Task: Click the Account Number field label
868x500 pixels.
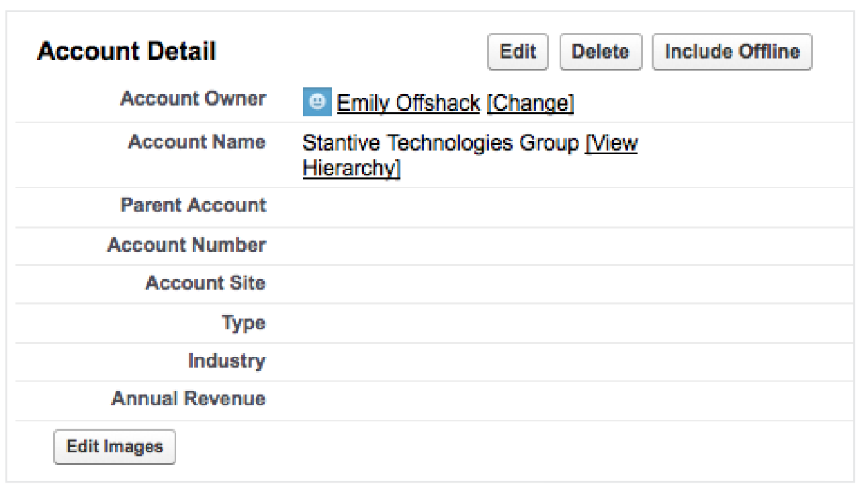Action: pyautogui.click(x=186, y=245)
